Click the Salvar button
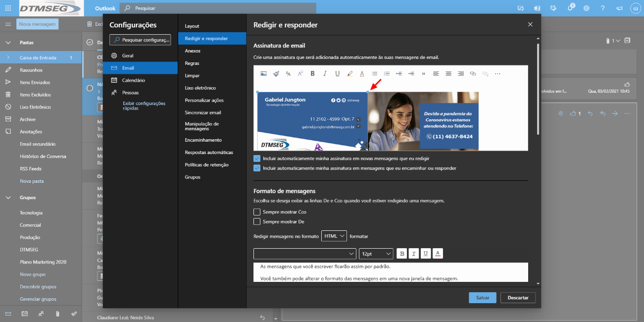644x322 pixels. pos(483,298)
